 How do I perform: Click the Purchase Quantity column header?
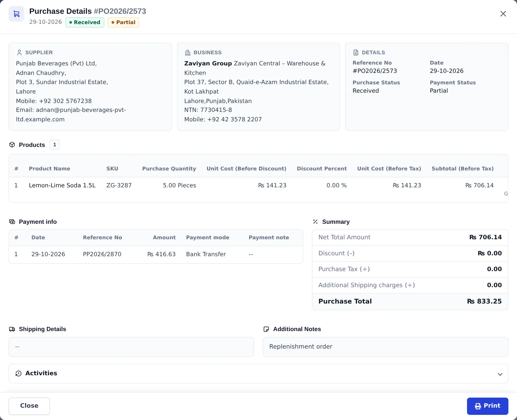(169, 169)
